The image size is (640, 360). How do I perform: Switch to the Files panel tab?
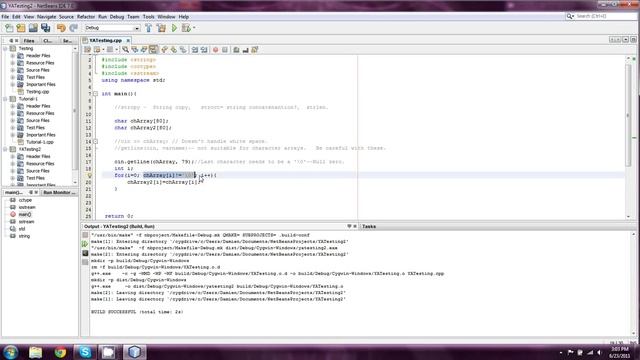[x=29, y=41]
